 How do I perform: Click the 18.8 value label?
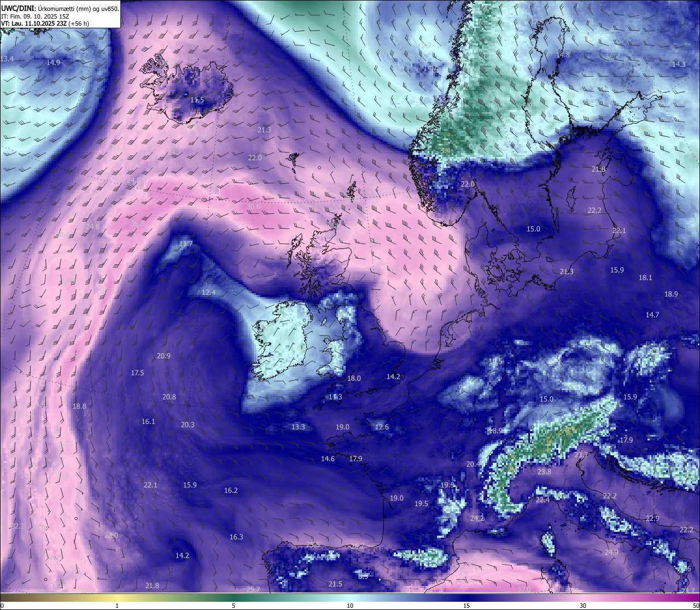coord(79,406)
